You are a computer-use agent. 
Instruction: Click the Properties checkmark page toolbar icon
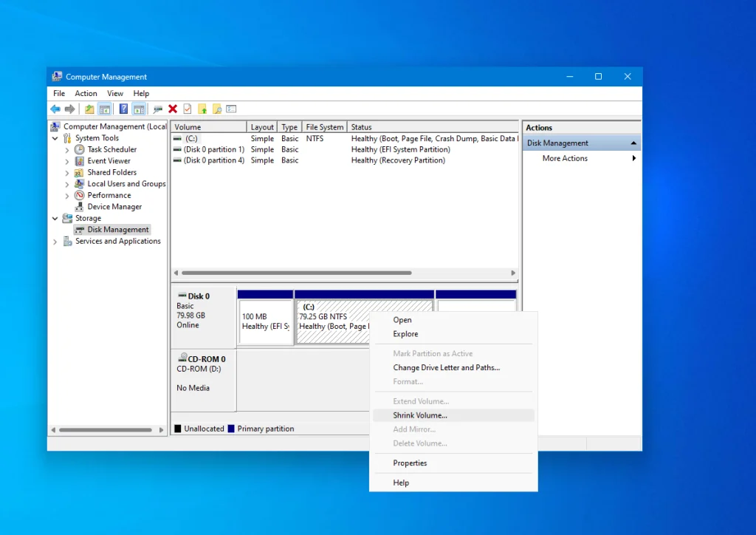[x=188, y=109]
